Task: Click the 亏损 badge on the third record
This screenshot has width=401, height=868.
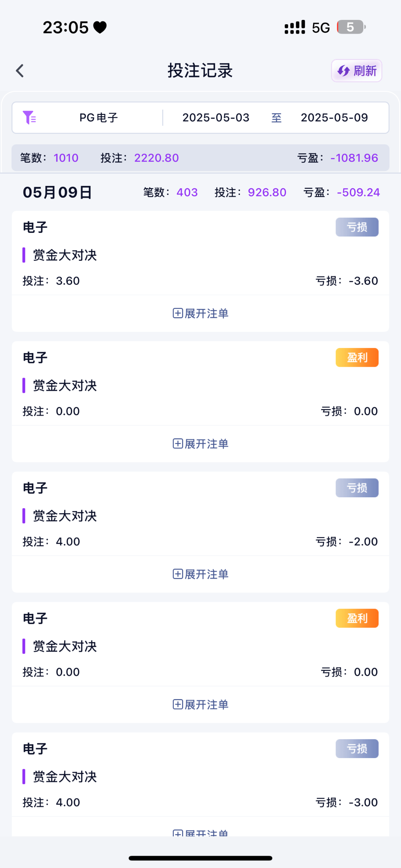Action: (x=357, y=488)
